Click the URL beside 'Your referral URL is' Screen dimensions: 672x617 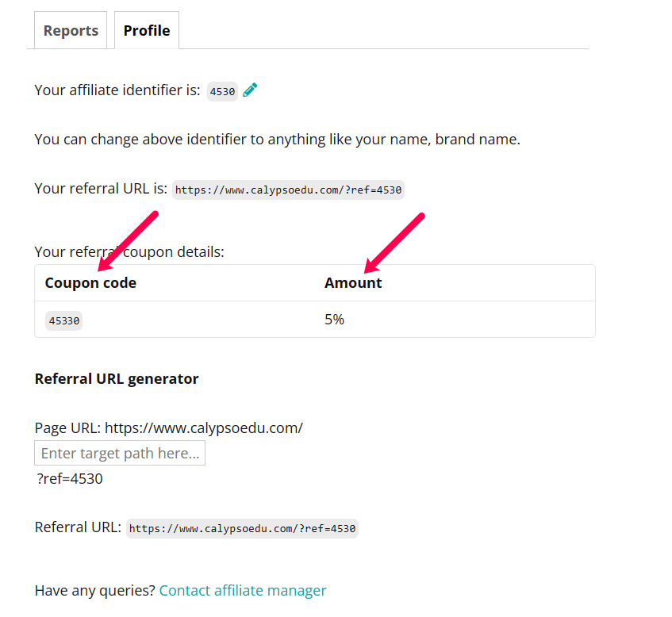tap(288, 190)
